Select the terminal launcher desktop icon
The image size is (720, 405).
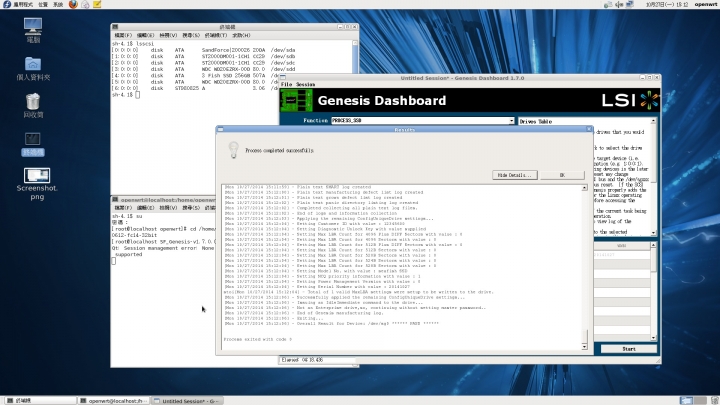tap(33, 144)
